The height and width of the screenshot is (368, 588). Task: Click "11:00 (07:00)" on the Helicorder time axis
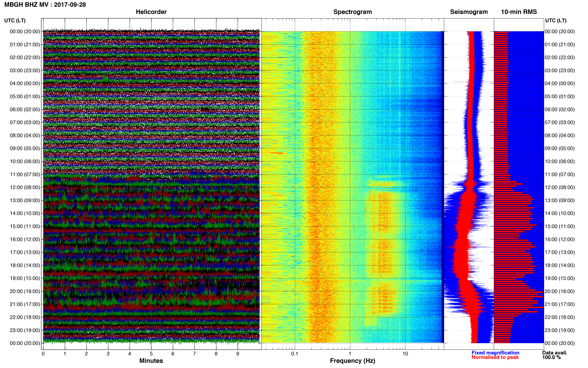(x=25, y=174)
